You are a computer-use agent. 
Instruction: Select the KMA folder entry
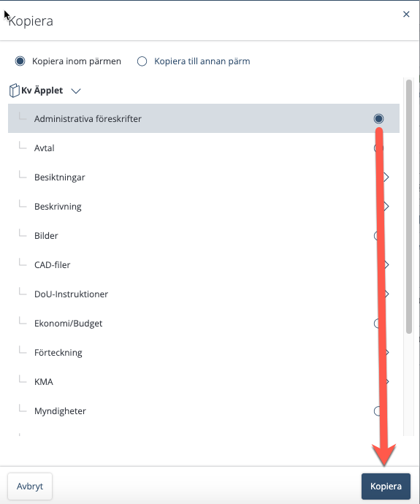pyautogui.click(x=204, y=382)
